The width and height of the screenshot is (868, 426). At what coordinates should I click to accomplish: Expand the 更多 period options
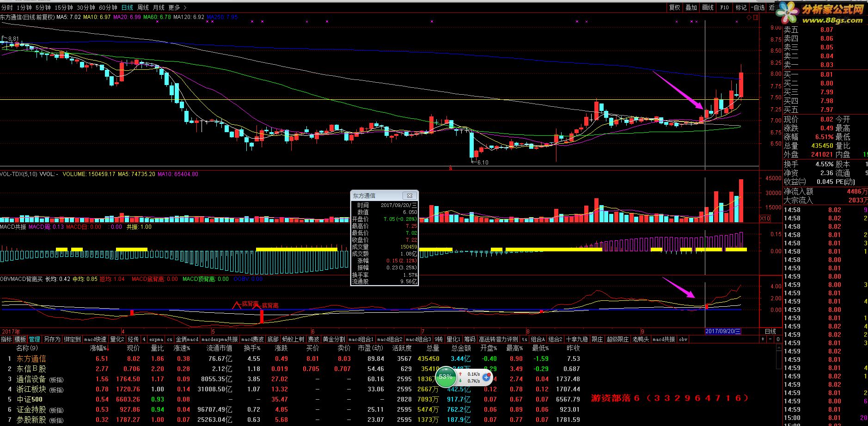pos(177,7)
